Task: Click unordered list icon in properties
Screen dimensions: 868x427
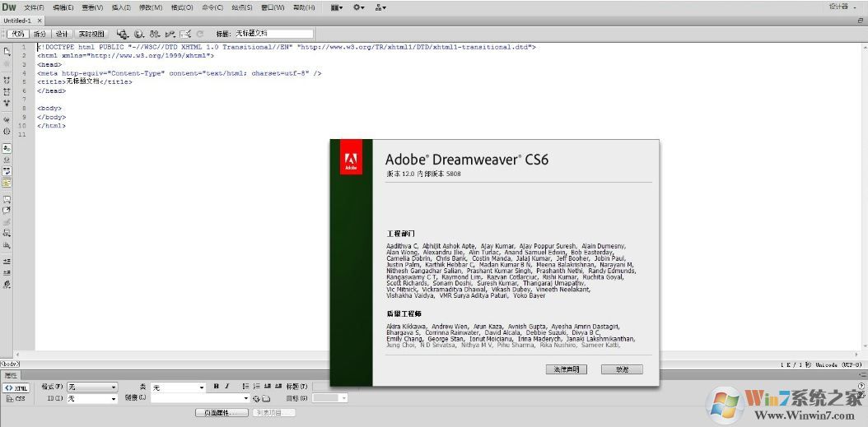Action: (x=245, y=387)
